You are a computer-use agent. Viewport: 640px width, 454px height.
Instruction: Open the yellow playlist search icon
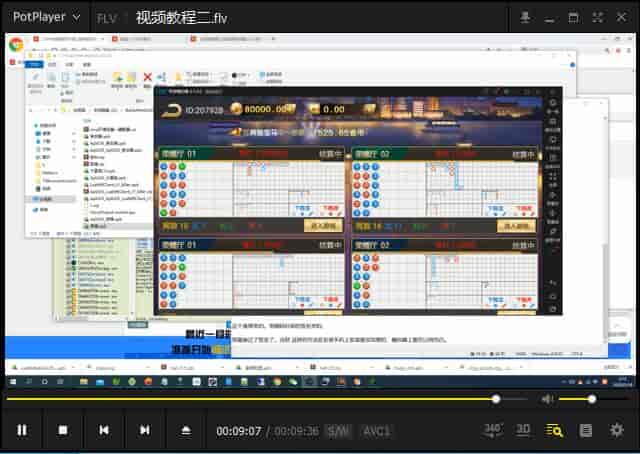554,430
